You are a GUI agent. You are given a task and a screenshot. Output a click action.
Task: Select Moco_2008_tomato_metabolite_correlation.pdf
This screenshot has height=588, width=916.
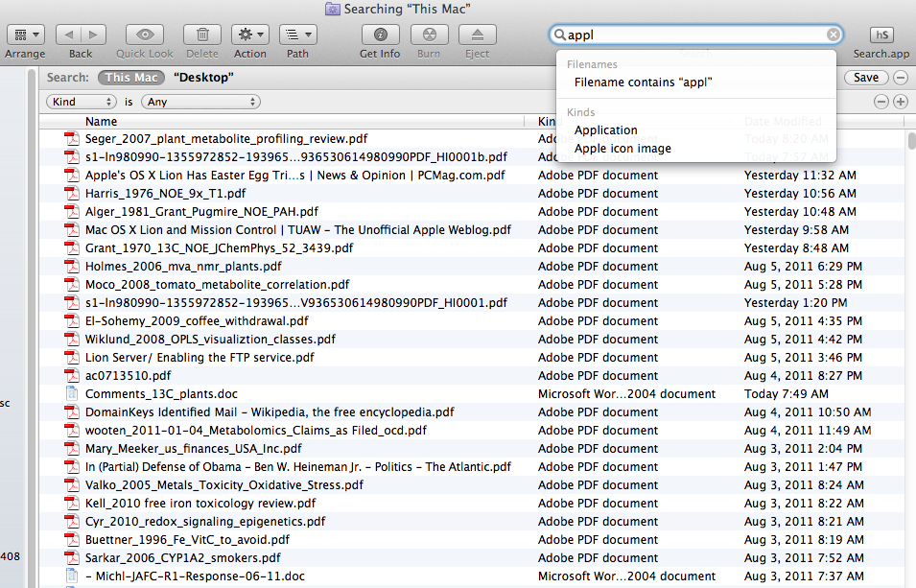[218, 285]
